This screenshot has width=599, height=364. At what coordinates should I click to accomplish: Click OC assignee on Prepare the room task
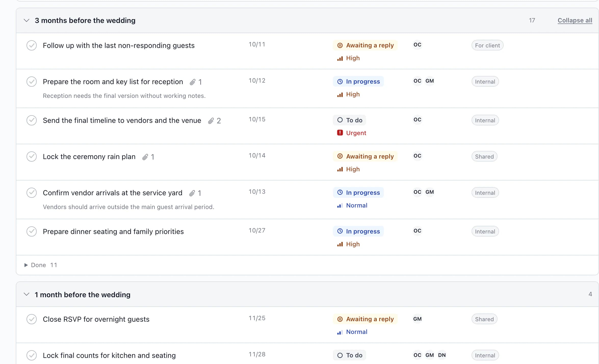417,81
